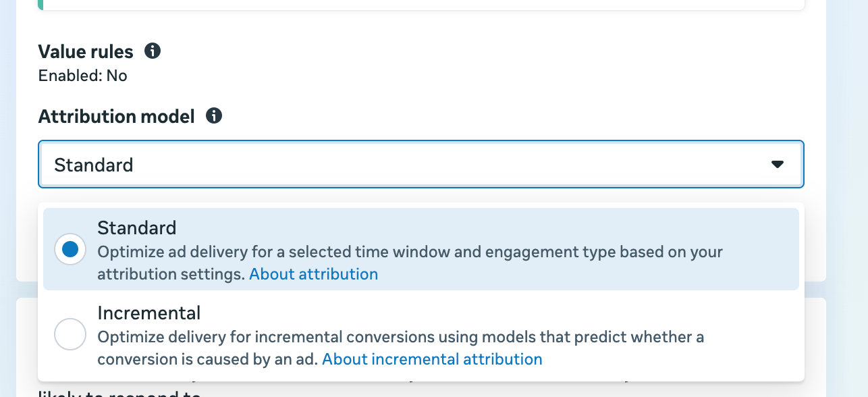Click the Attribution model combo box showing Standard
The height and width of the screenshot is (397, 868).
coord(405,164)
